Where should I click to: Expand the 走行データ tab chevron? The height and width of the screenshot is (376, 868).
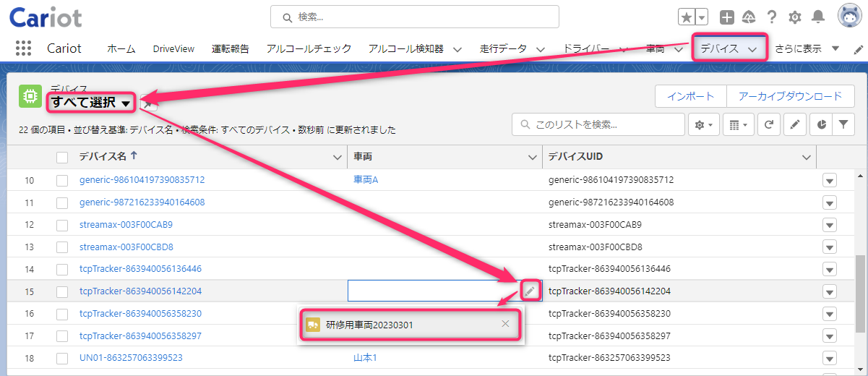coord(541,49)
